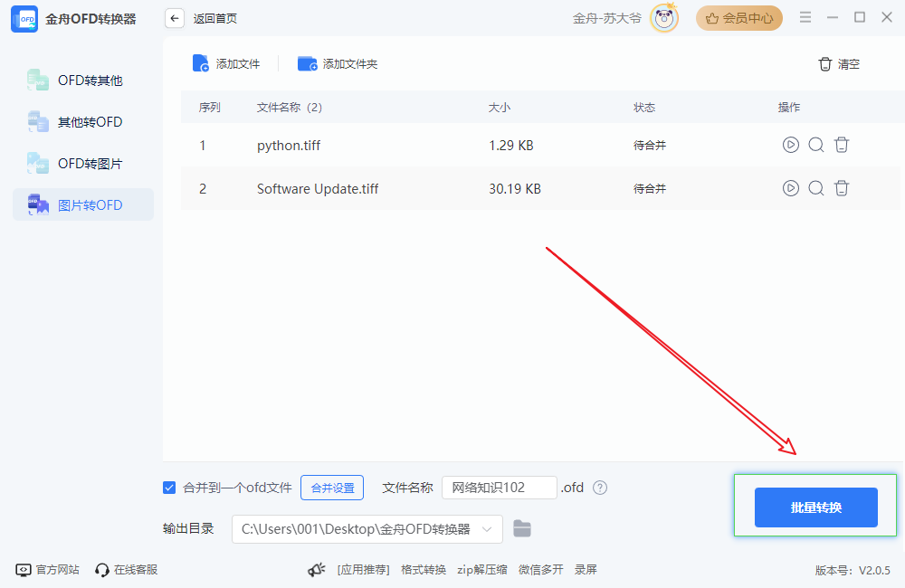Screen dimensions: 905x588
Task: Delete Software Update.tiff with trash icon
Action: pyautogui.click(x=842, y=187)
